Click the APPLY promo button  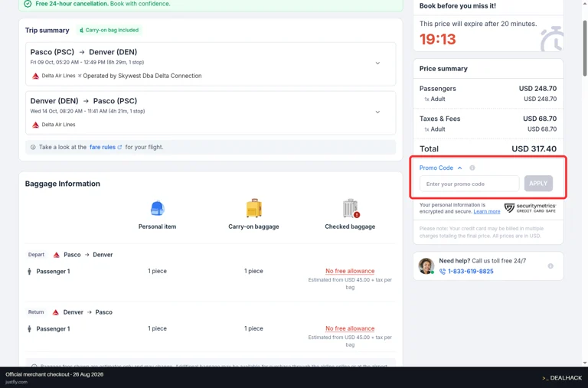pyautogui.click(x=538, y=184)
